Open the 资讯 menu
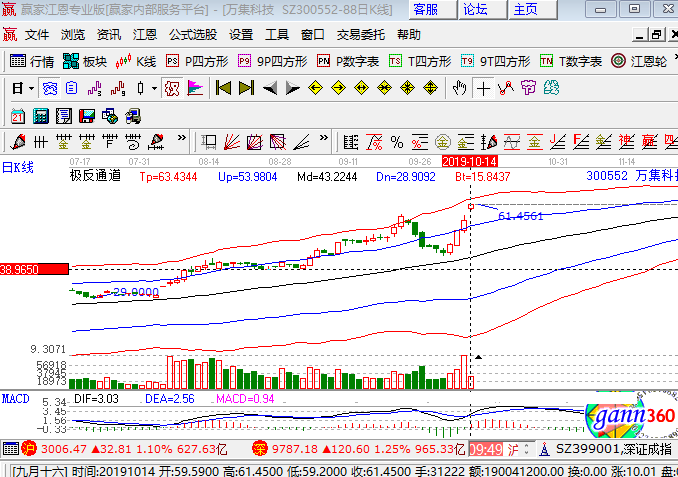The height and width of the screenshot is (477, 678). click(109, 35)
